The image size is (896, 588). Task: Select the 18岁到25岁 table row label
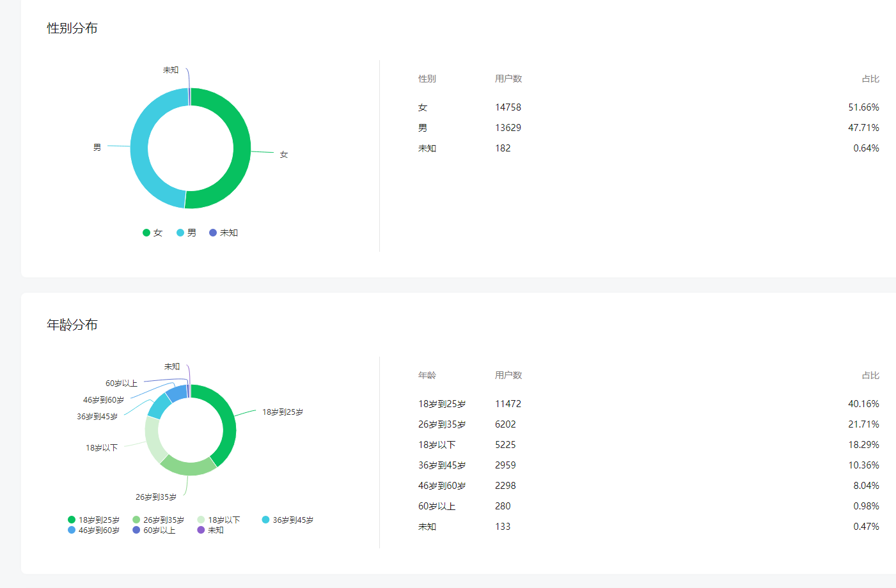click(442, 404)
